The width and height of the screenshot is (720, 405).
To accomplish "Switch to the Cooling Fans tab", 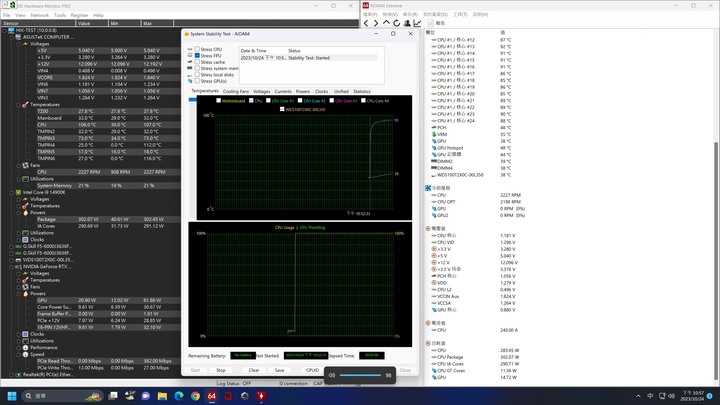I will click(236, 91).
